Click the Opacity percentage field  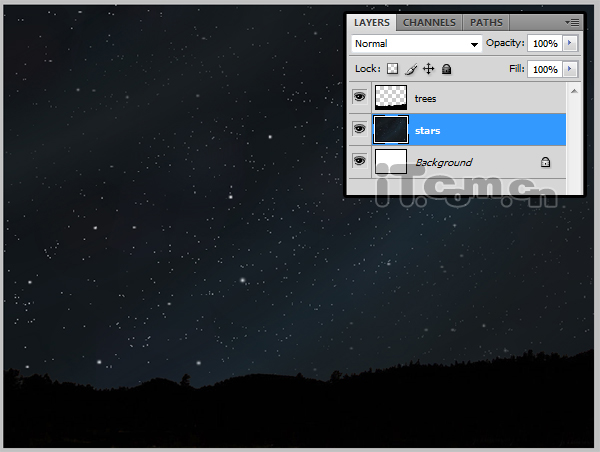544,44
